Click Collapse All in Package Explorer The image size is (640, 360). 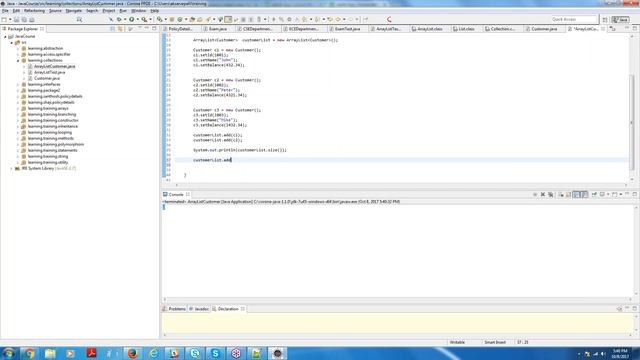click(x=112, y=29)
